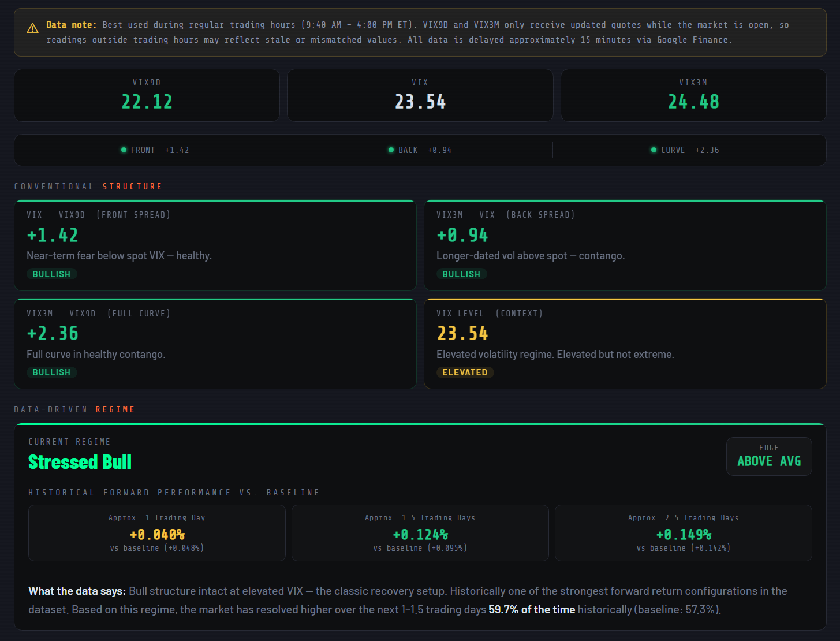
Task: Click the yellow VIX level 23.54 value
Action: tap(462, 333)
